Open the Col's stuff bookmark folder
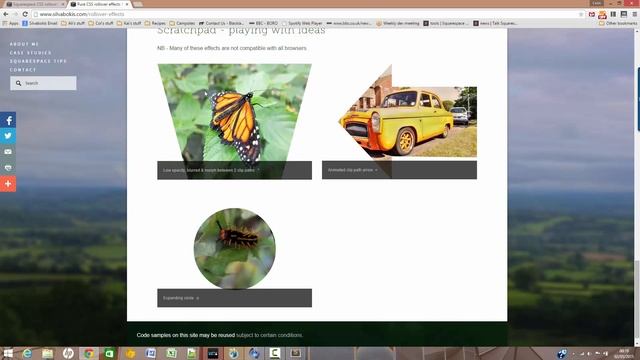Viewport: 640px width, 360px height. click(101, 23)
